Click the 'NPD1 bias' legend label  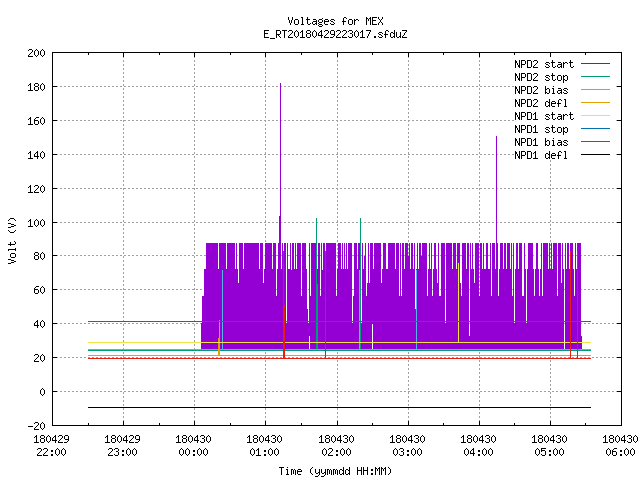[541, 142]
